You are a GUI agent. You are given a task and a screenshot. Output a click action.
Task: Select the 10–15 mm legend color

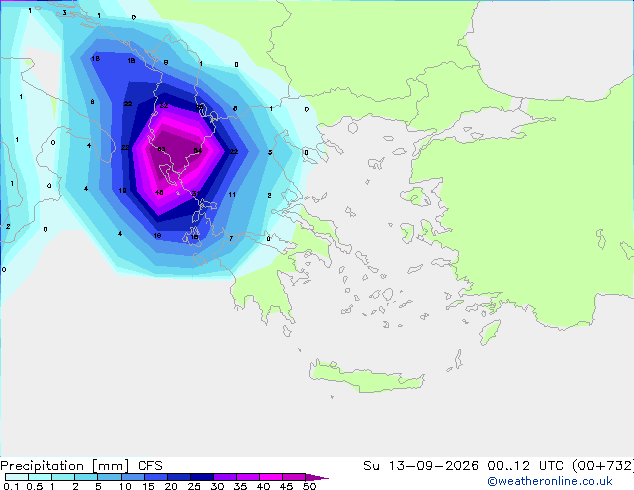[x=133, y=477]
